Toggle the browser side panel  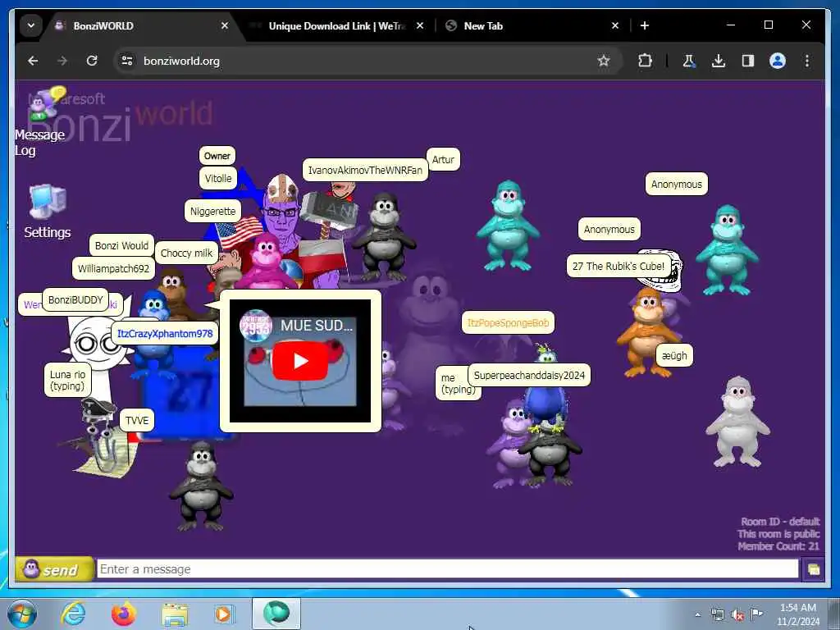click(x=748, y=61)
